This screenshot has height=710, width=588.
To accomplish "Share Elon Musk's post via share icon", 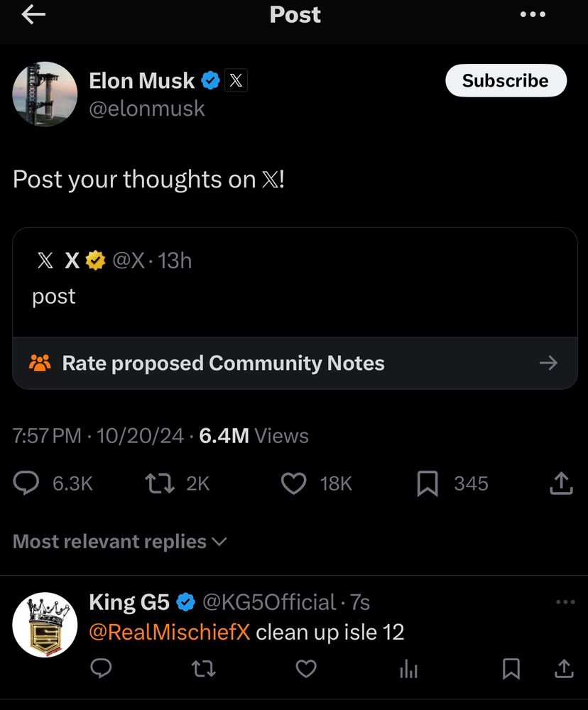I will [561, 483].
